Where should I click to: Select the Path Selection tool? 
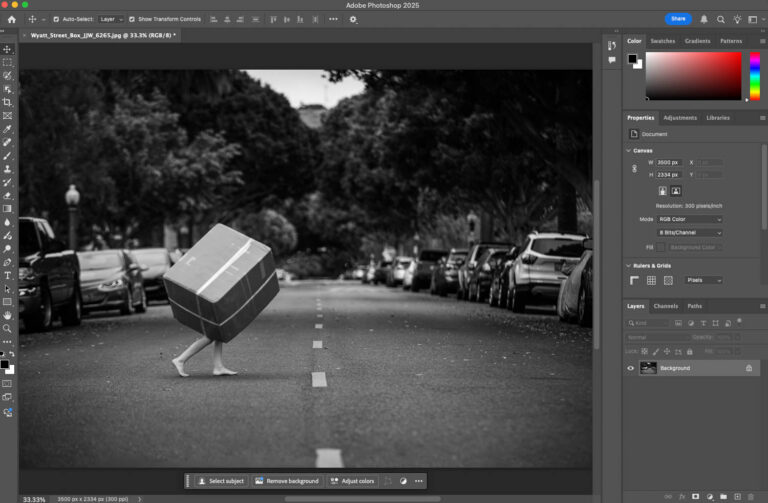(7, 288)
